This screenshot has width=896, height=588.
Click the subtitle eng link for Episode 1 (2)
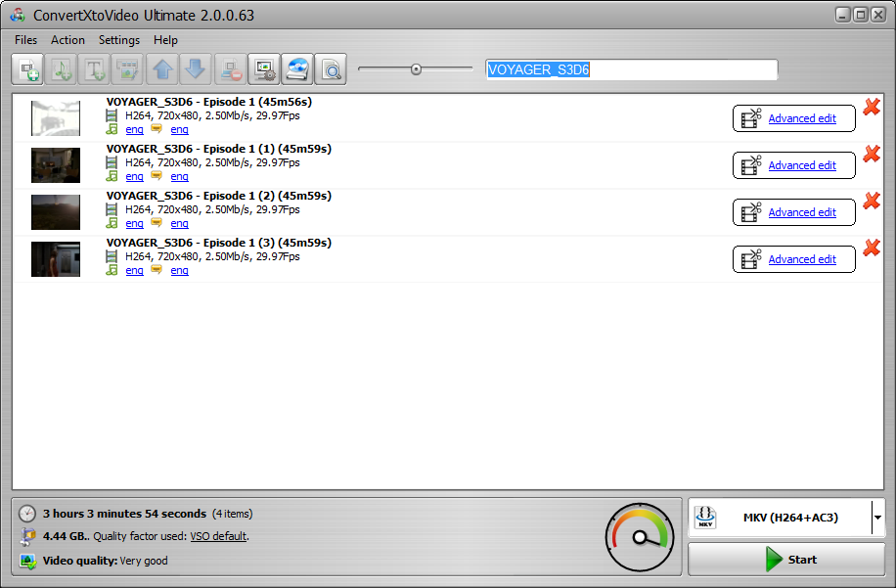coord(179,223)
